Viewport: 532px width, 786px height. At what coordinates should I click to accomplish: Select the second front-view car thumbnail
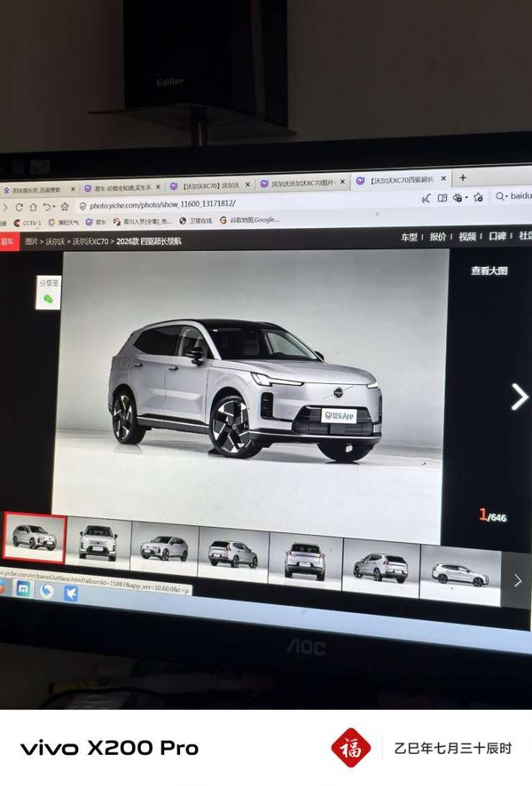click(x=98, y=543)
